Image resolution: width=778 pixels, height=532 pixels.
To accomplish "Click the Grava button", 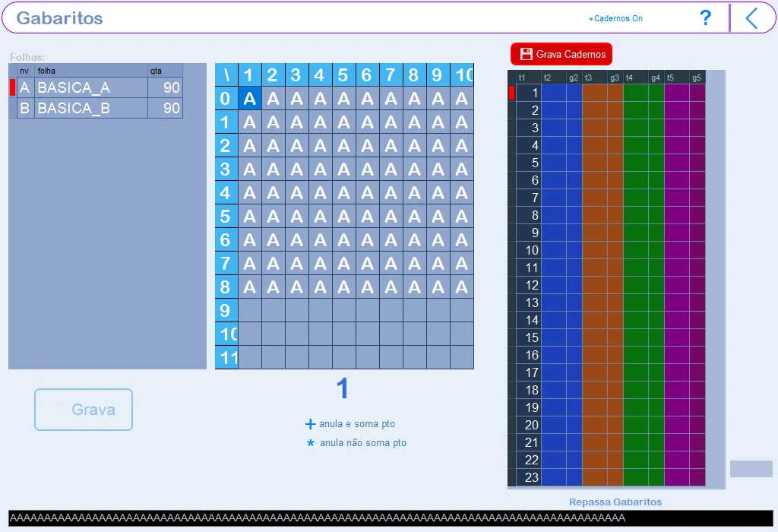I will pyautogui.click(x=84, y=410).
